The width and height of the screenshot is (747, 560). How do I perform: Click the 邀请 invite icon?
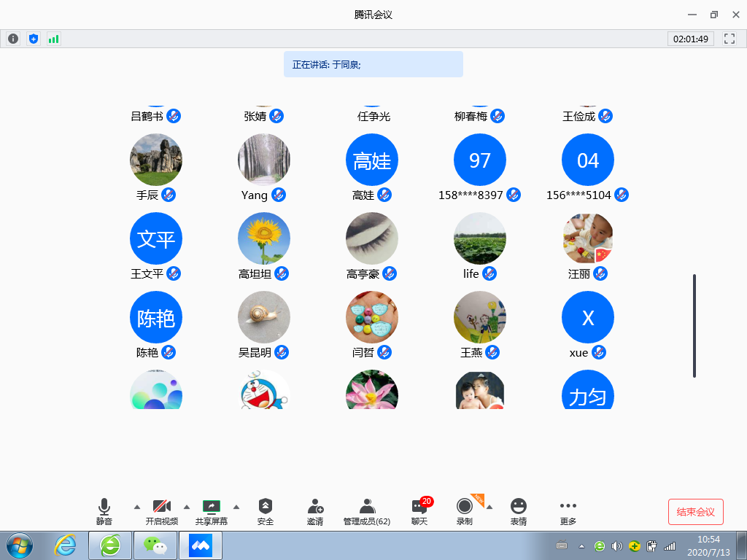(315, 511)
